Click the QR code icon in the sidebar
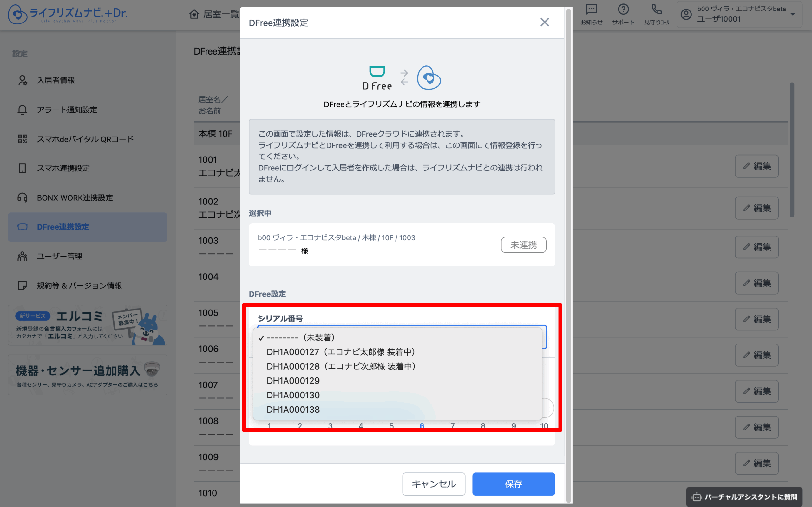The width and height of the screenshot is (812, 507). point(23,139)
